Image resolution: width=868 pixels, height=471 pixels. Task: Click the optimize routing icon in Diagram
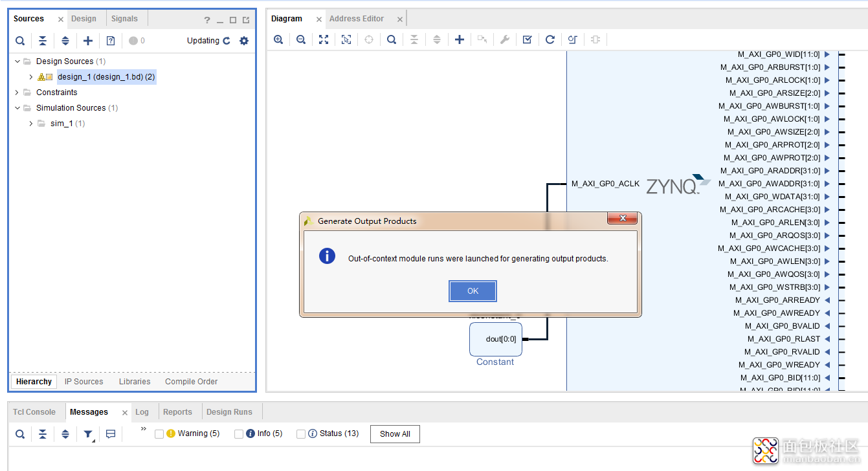click(x=573, y=39)
